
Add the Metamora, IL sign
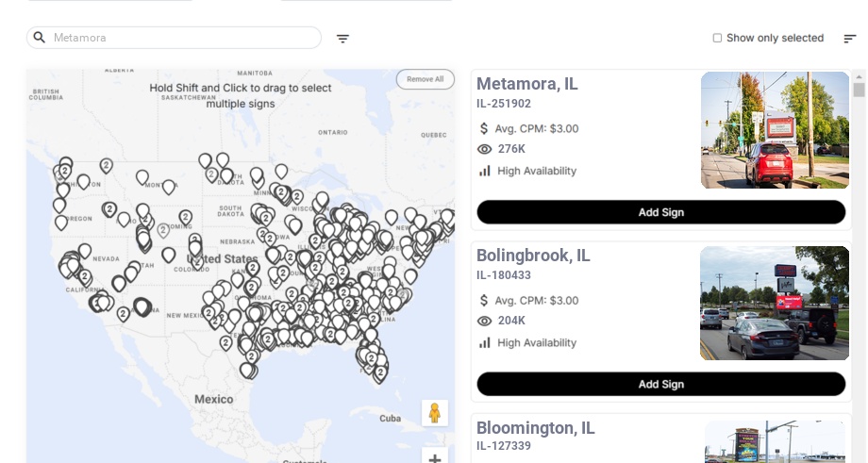click(x=660, y=212)
